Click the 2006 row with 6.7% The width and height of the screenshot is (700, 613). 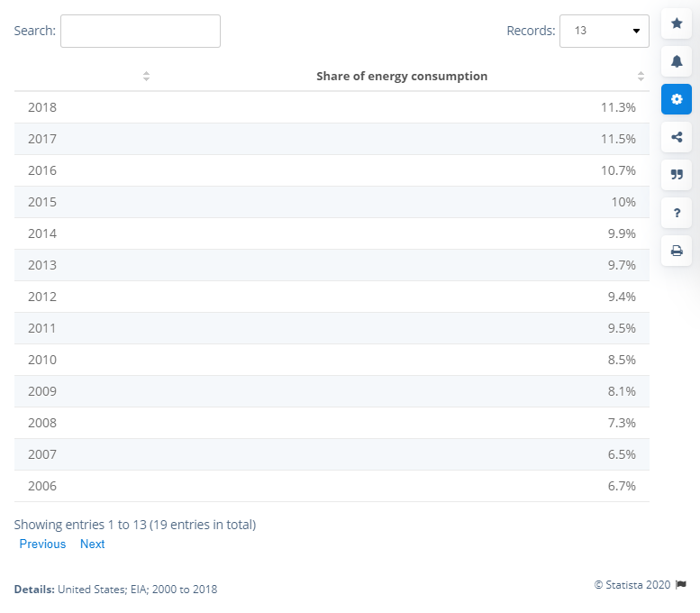331,486
